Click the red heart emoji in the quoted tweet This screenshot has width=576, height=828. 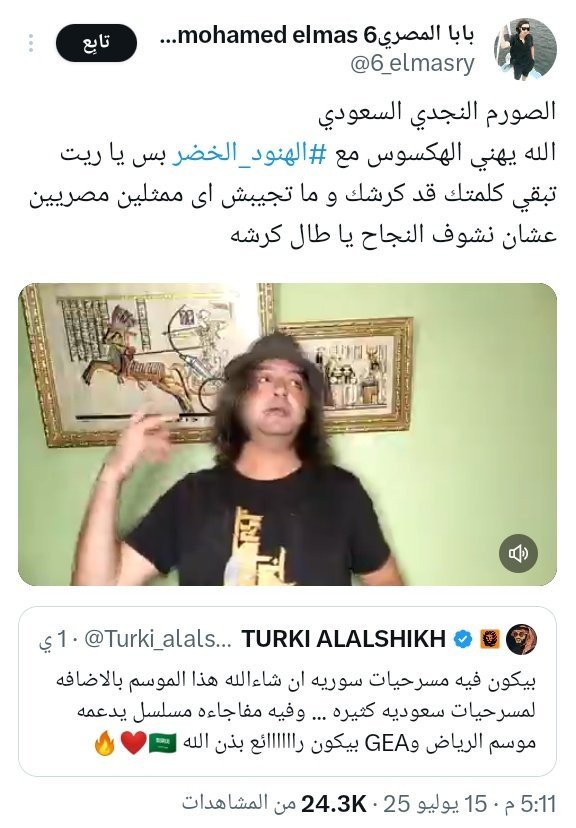[x=133, y=743]
